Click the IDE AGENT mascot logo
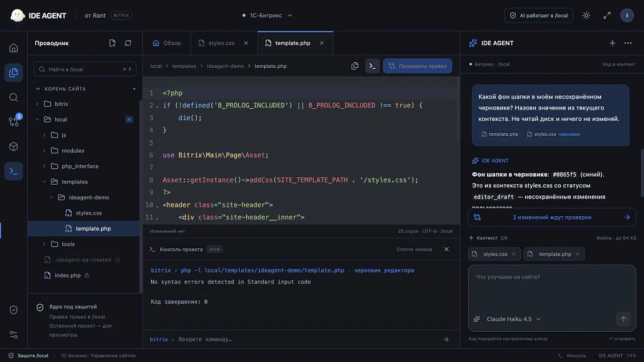 click(18, 16)
